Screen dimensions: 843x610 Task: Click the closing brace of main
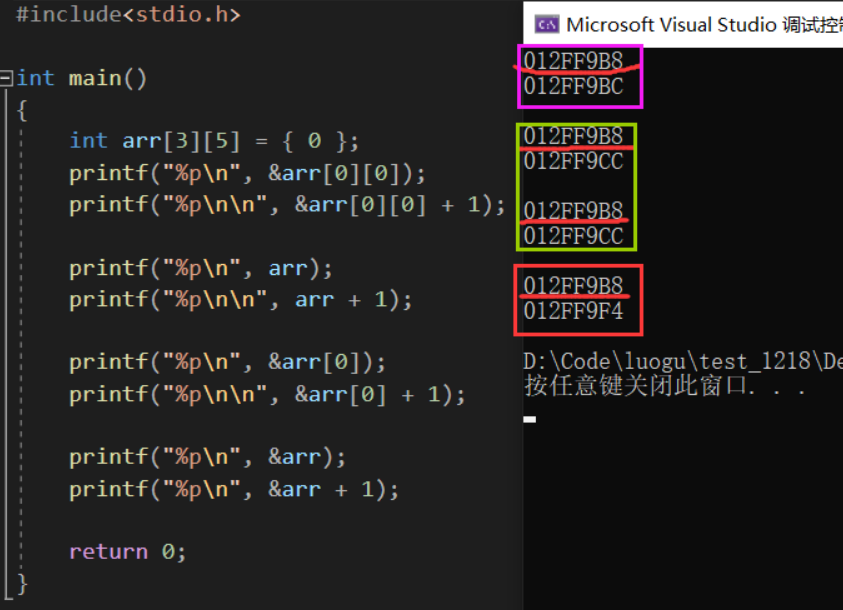(x=22, y=584)
